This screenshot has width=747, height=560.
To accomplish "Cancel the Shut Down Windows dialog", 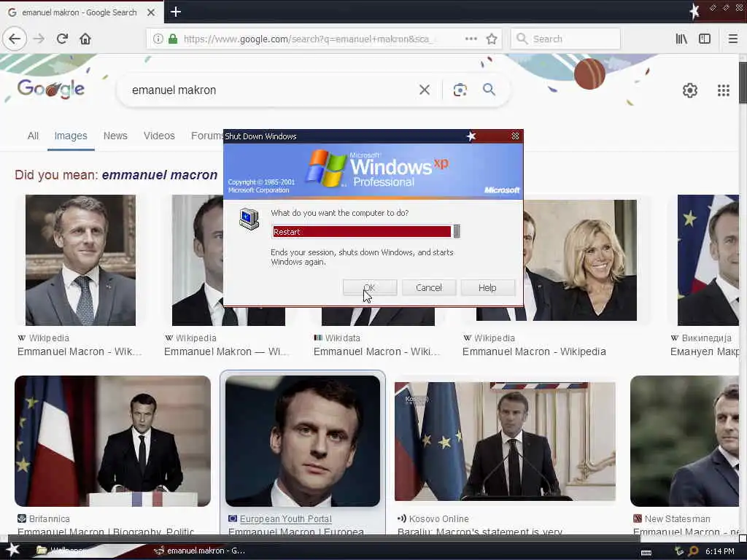I will (429, 287).
